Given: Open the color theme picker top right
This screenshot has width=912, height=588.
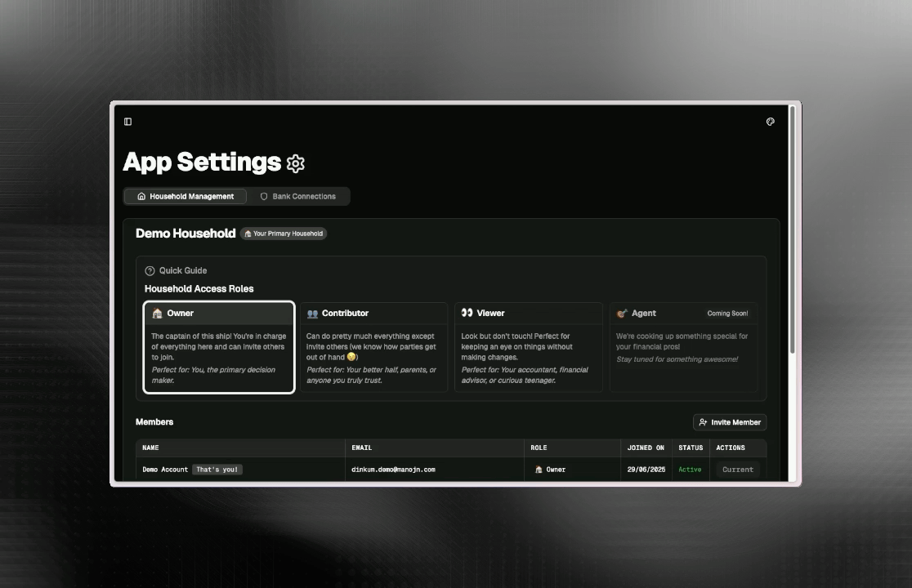Looking at the screenshot, I should tap(770, 121).
